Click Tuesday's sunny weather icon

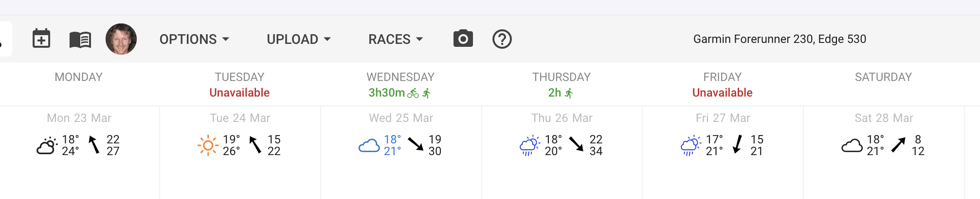tap(208, 145)
